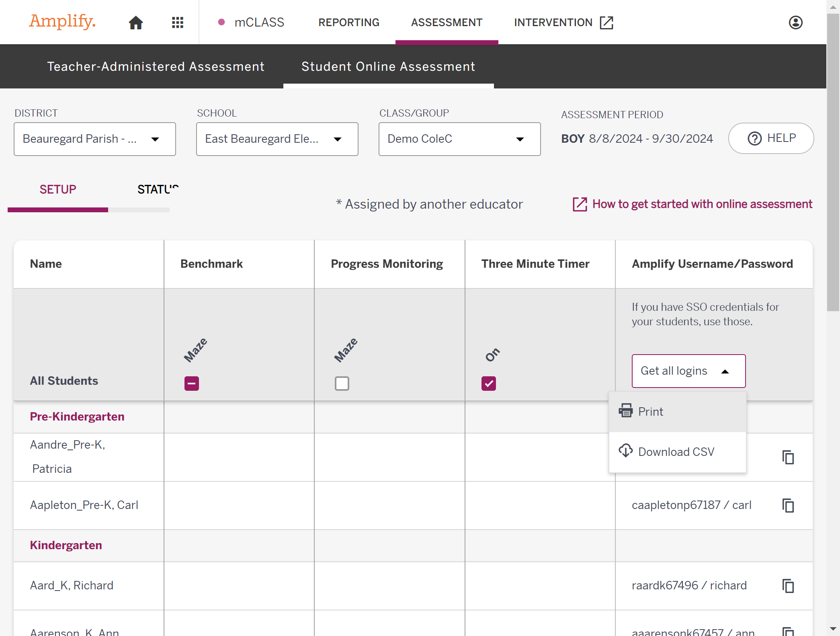Select Student Online Assessment tab

click(x=388, y=66)
